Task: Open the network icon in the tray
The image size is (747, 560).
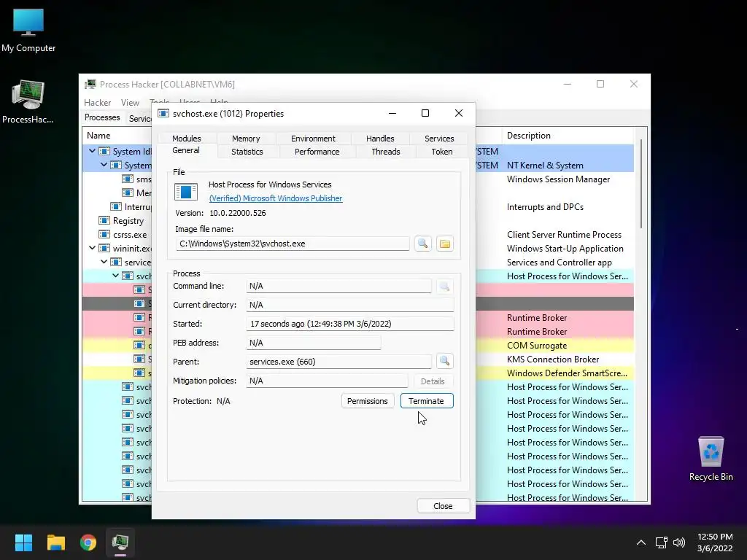Action: [x=661, y=542]
